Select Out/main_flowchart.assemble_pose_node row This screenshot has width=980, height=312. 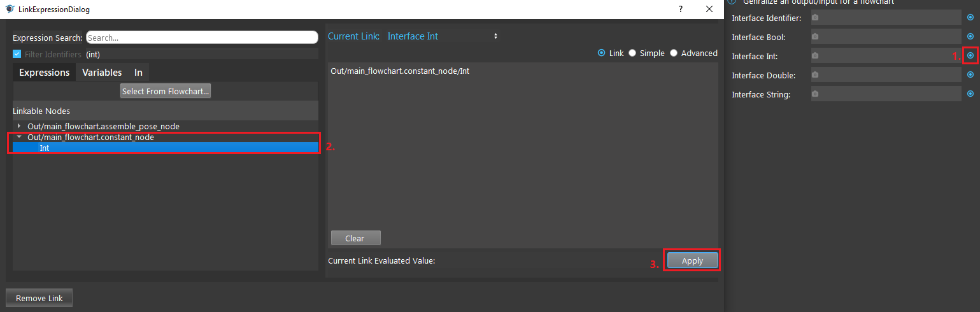pyautogui.click(x=166, y=126)
